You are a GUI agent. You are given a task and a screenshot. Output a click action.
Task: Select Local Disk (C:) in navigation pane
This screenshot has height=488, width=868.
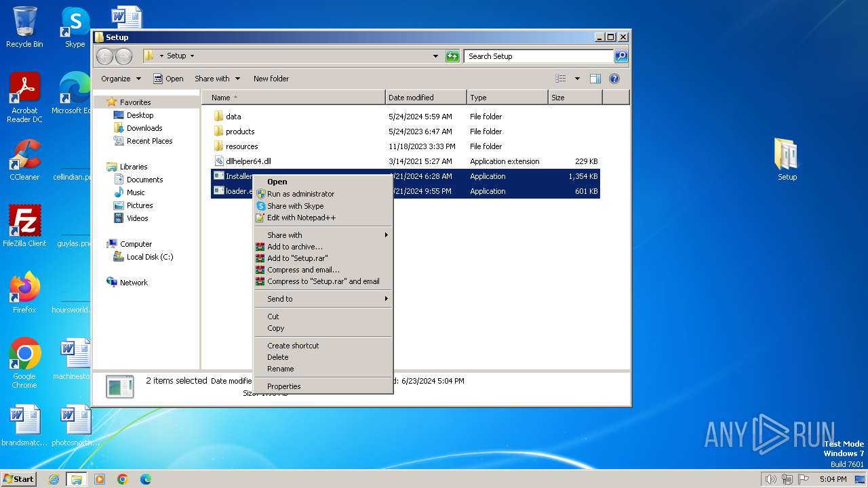point(143,257)
